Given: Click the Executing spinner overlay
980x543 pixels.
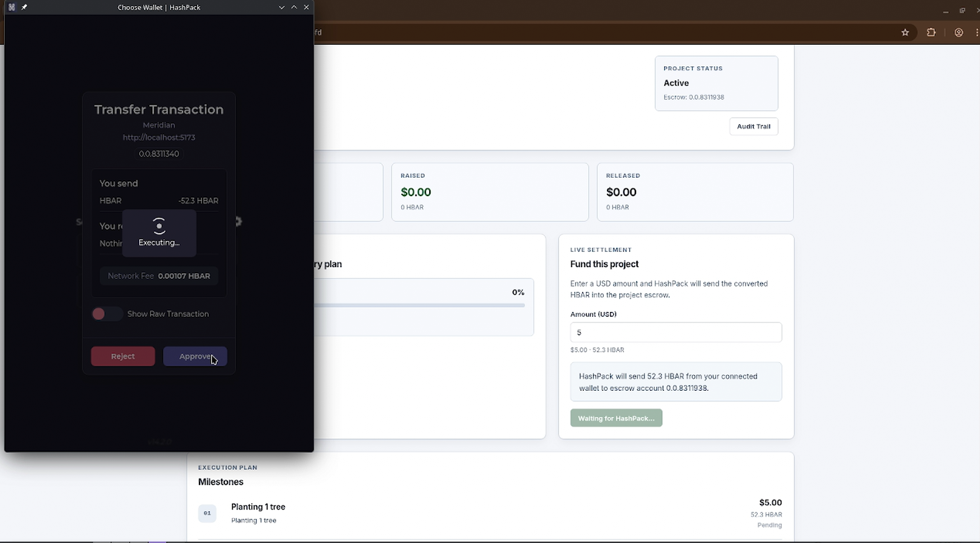Looking at the screenshot, I should pyautogui.click(x=159, y=233).
